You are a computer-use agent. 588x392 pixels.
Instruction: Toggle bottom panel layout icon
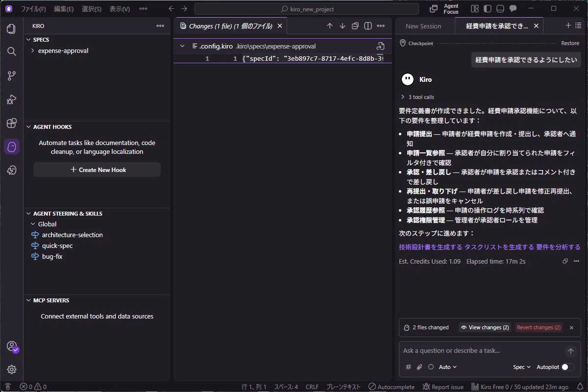[x=500, y=9]
